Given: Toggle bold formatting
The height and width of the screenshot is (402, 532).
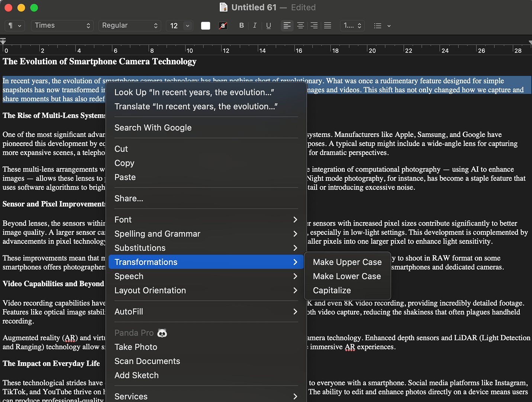Looking at the screenshot, I should point(241,26).
